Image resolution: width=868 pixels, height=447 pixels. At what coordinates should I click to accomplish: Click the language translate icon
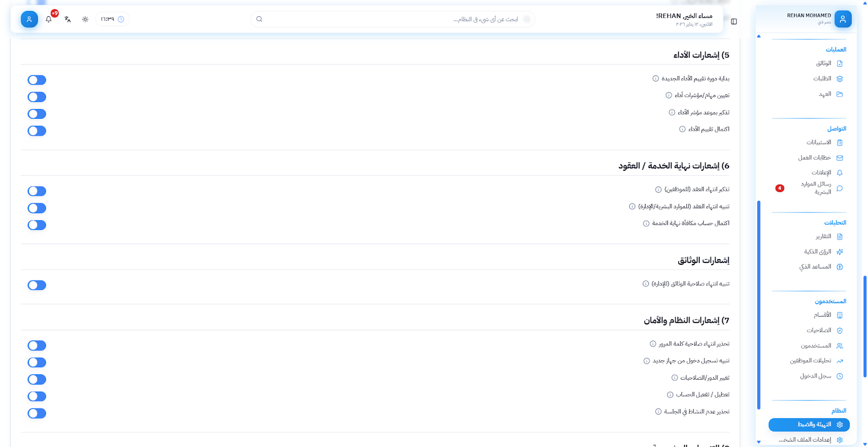click(x=68, y=20)
